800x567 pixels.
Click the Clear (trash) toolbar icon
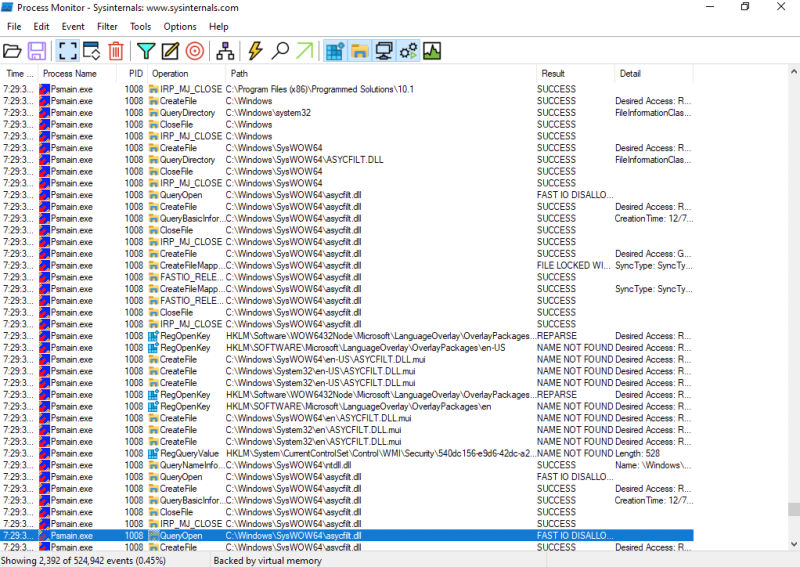pyautogui.click(x=116, y=51)
